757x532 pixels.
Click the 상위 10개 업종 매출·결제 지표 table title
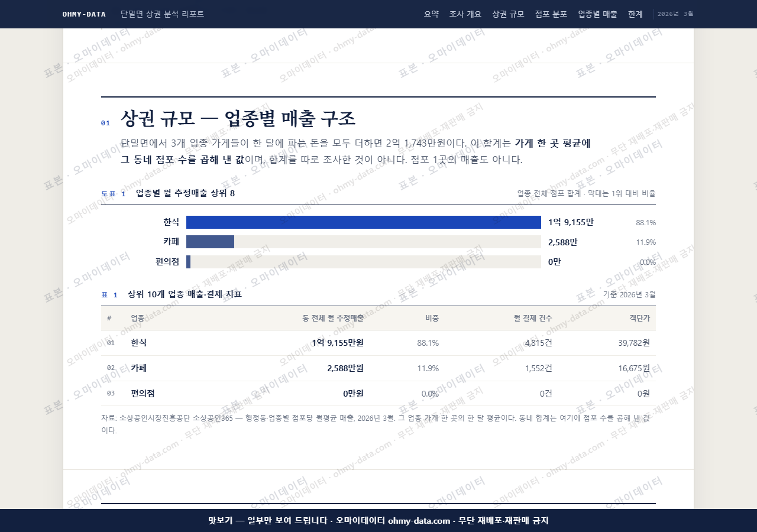185,294
